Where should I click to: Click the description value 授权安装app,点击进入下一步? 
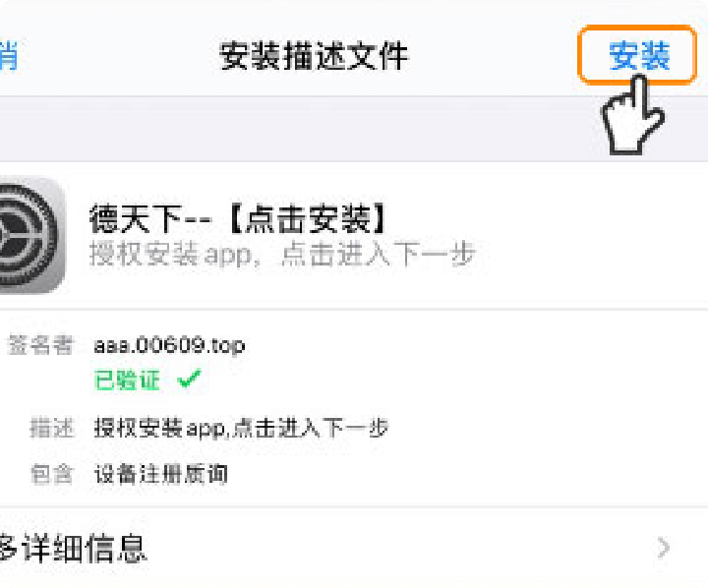[241, 429]
